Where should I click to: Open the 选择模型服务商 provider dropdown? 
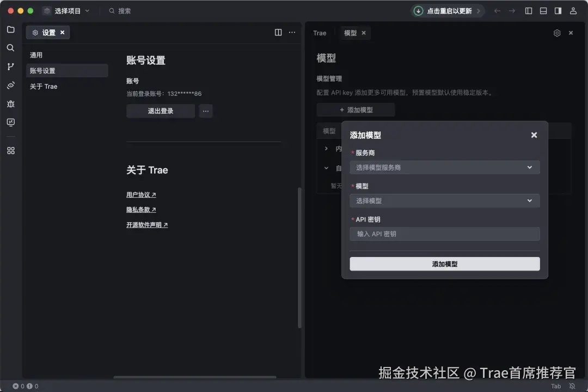tap(445, 167)
